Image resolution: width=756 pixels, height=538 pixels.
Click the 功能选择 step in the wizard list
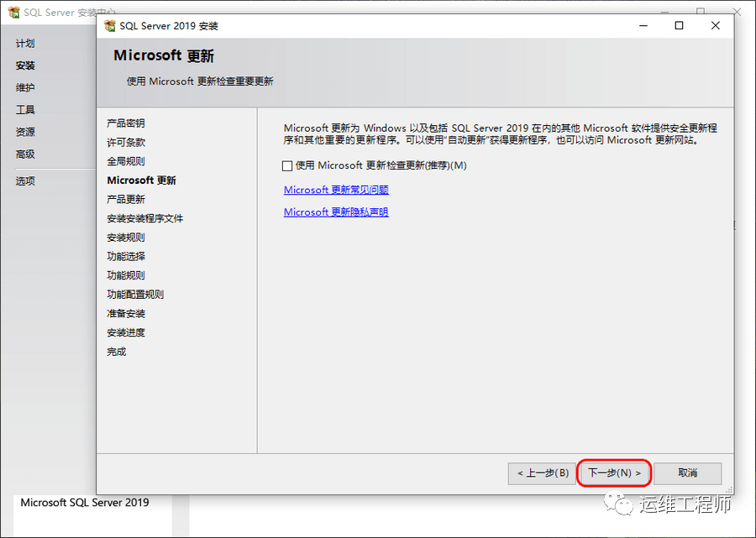tap(126, 256)
